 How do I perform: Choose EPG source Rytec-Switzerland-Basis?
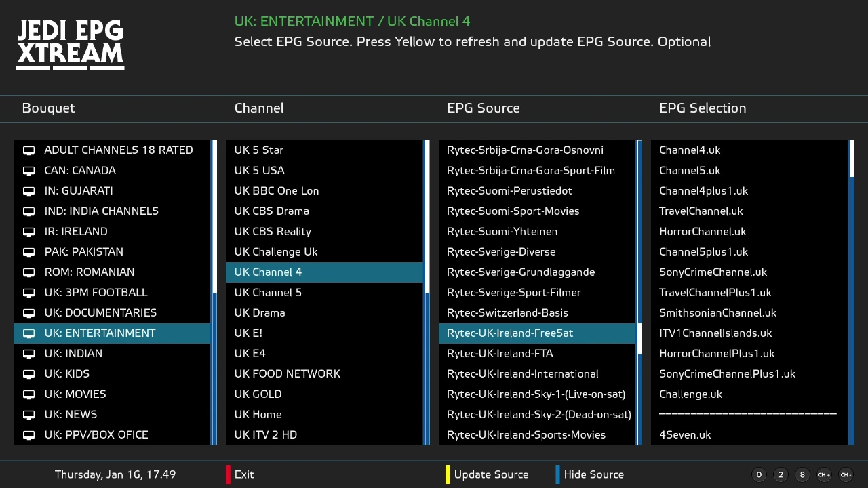tap(537, 313)
